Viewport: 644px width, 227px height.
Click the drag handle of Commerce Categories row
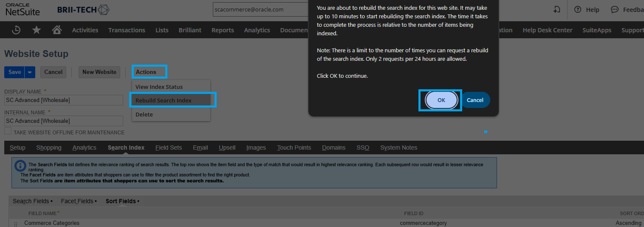16,224
